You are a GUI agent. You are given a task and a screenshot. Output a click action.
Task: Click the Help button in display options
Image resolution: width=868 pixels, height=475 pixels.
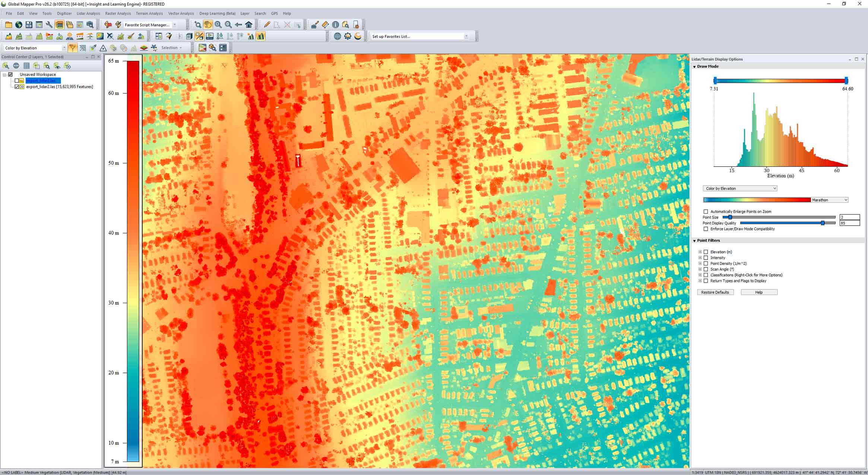coord(758,292)
